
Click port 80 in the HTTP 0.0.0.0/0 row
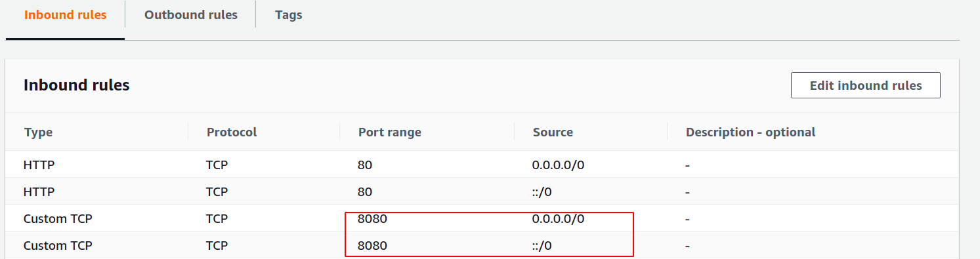coord(365,165)
